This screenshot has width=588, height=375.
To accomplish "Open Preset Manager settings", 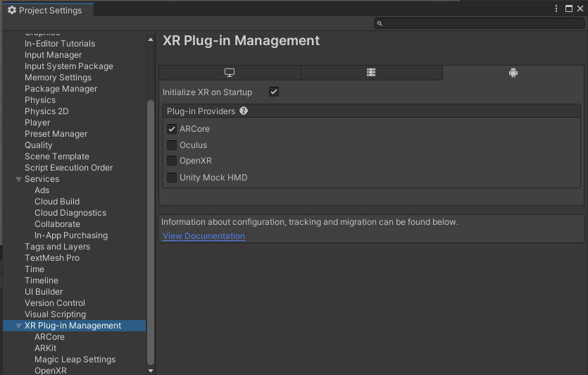I will pos(56,134).
